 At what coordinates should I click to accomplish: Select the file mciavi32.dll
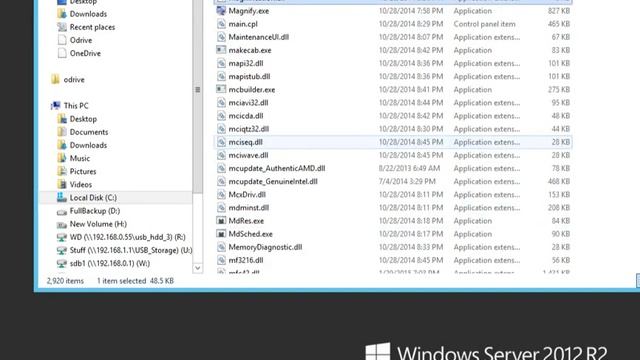click(x=248, y=102)
